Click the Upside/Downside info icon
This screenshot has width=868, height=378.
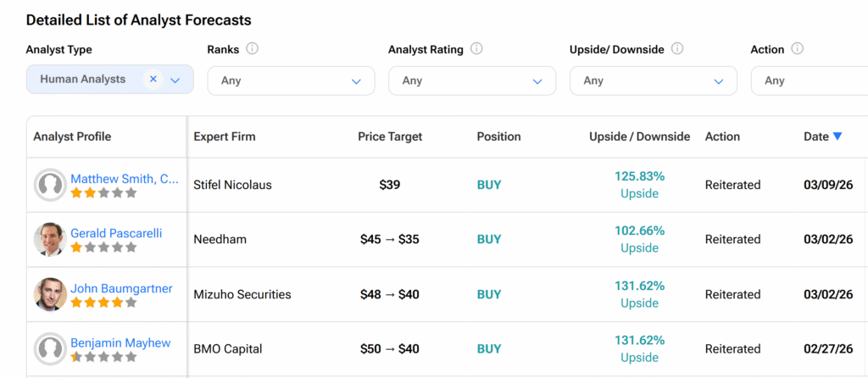(x=677, y=49)
